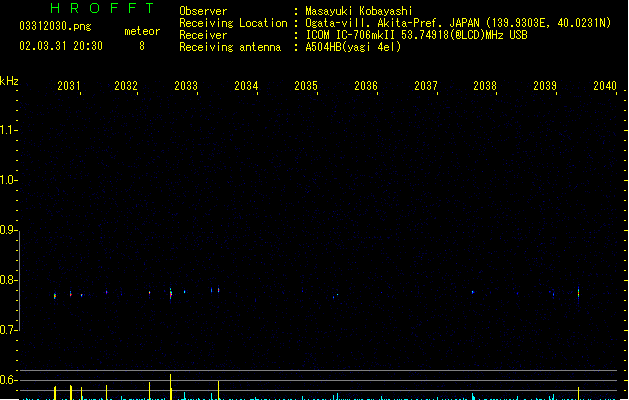The height and width of the screenshot is (400, 629).
Task: Click the HROFFT title text
Action: 102,8
